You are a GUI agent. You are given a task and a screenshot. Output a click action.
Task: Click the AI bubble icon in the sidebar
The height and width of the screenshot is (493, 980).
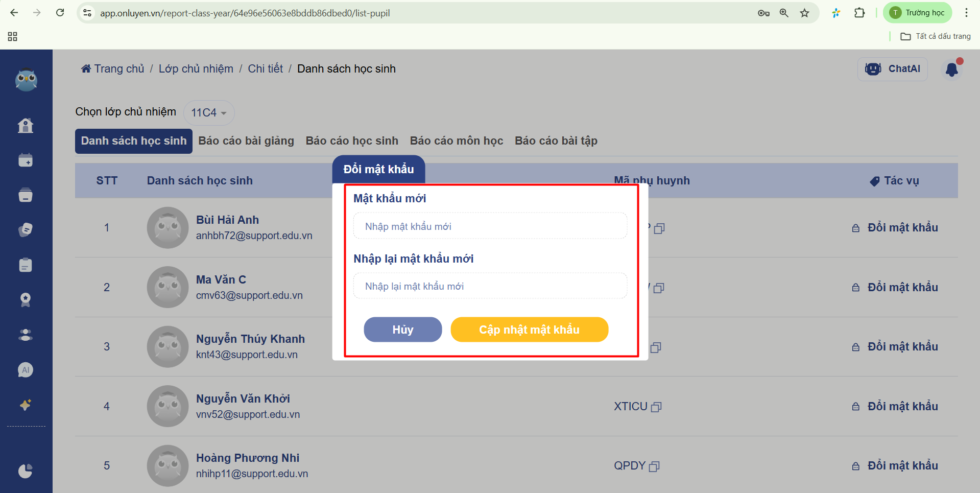click(x=26, y=370)
